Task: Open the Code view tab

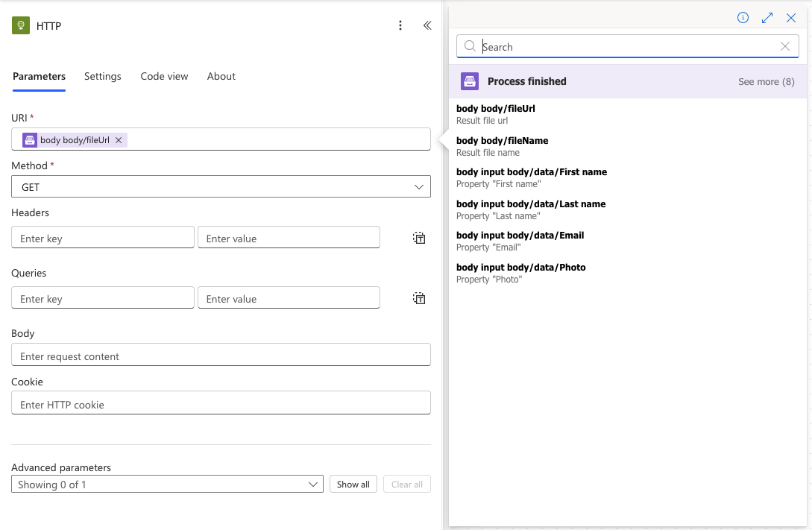Action: (x=164, y=76)
